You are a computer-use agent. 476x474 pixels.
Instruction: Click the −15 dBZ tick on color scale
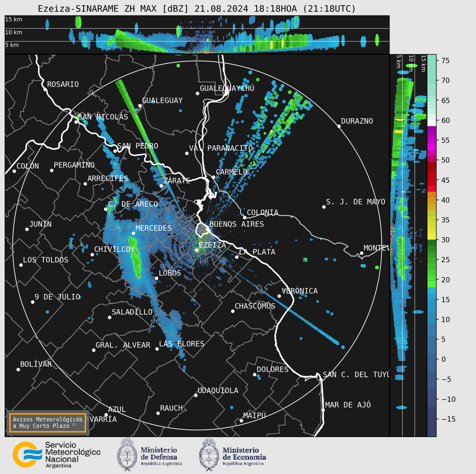click(448, 419)
